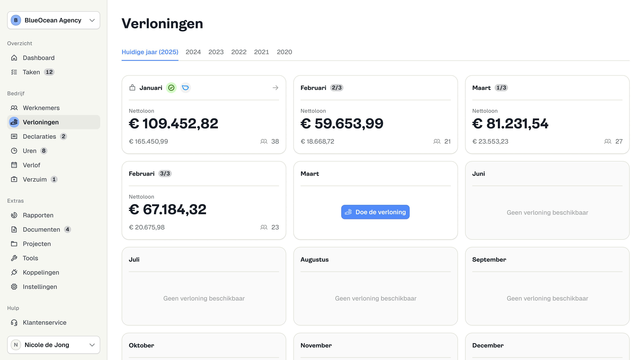Viewport: 644px width, 360px height.
Task: Click the Uren clock icon
Action: click(x=14, y=151)
